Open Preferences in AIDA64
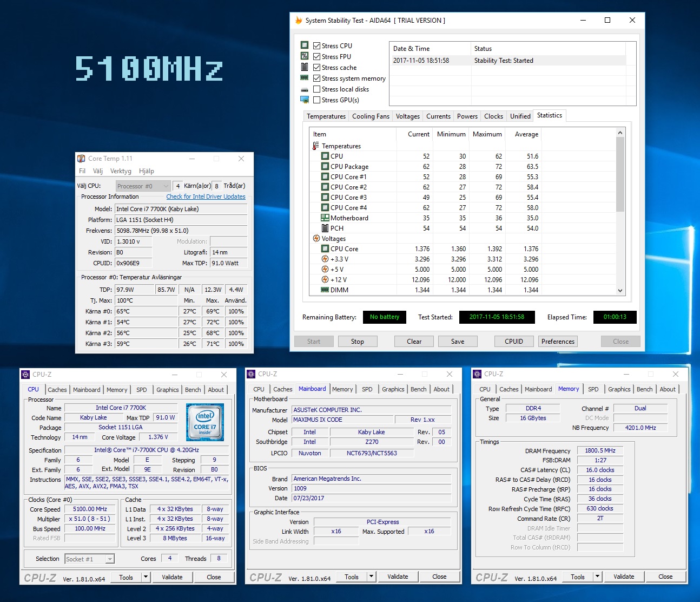700x602 pixels. coord(558,342)
